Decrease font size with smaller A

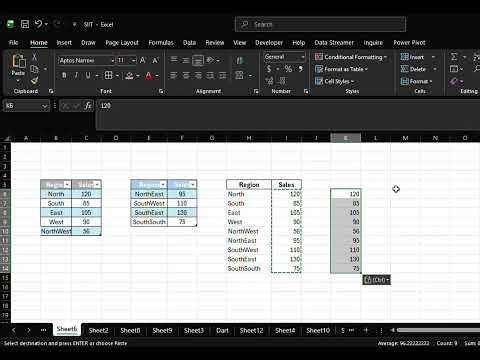pyautogui.click(x=155, y=60)
